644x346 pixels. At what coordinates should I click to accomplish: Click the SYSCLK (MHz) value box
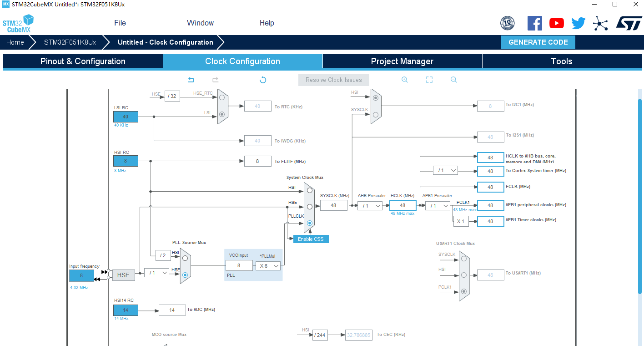tap(333, 205)
